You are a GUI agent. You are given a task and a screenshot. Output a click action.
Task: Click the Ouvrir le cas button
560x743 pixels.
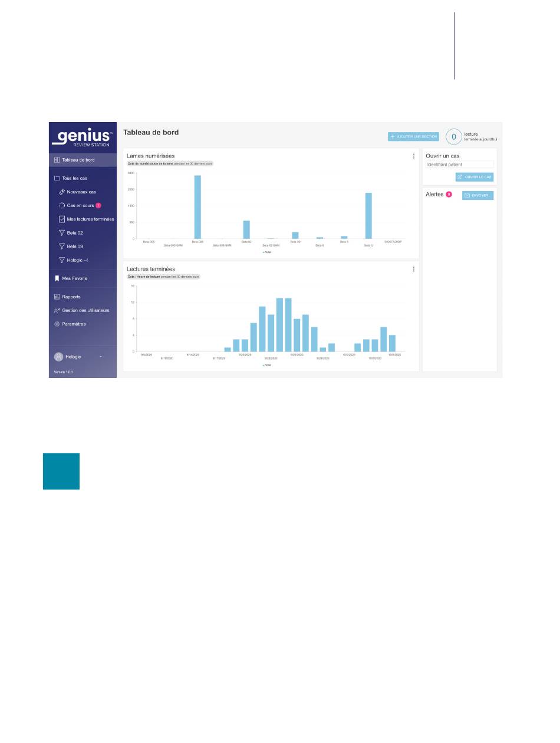(x=475, y=177)
